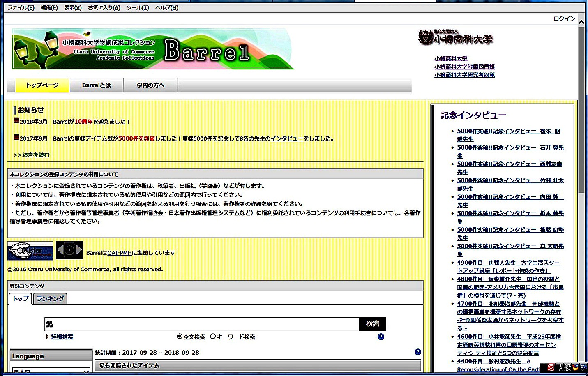588x376 pixels.
Task: Click the red IME tray icon
Action: pos(551,368)
